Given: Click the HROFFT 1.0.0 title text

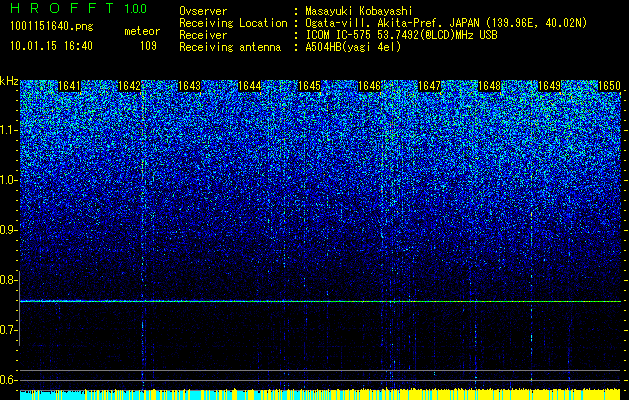Looking at the screenshot, I should tap(79, 8).
